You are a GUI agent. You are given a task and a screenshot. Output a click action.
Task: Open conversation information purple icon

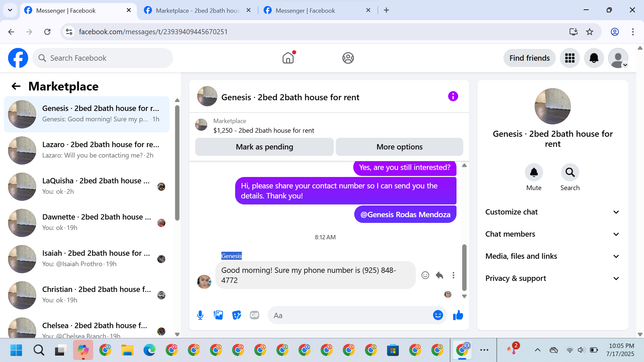453,97
